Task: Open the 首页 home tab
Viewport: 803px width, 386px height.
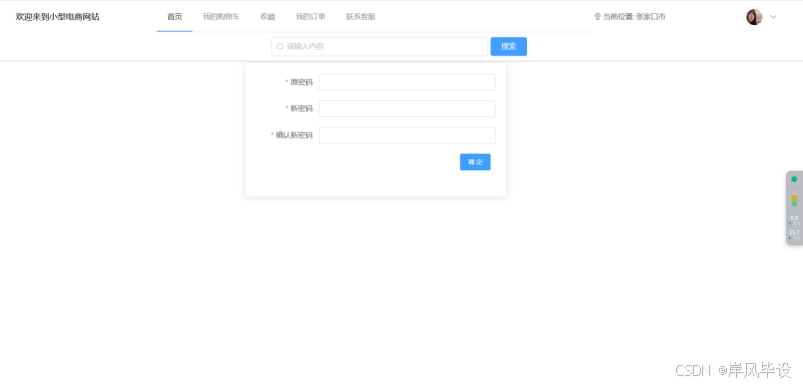Action: tap(175, 17)
